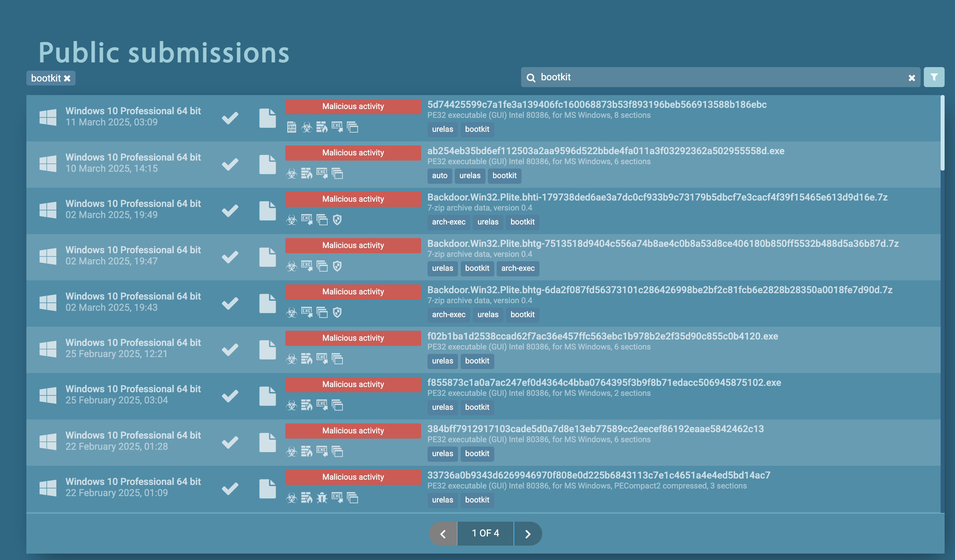Remove the bootkit filter chip
This screenshot has height=560, width=955.
click(x=67, y=78)
